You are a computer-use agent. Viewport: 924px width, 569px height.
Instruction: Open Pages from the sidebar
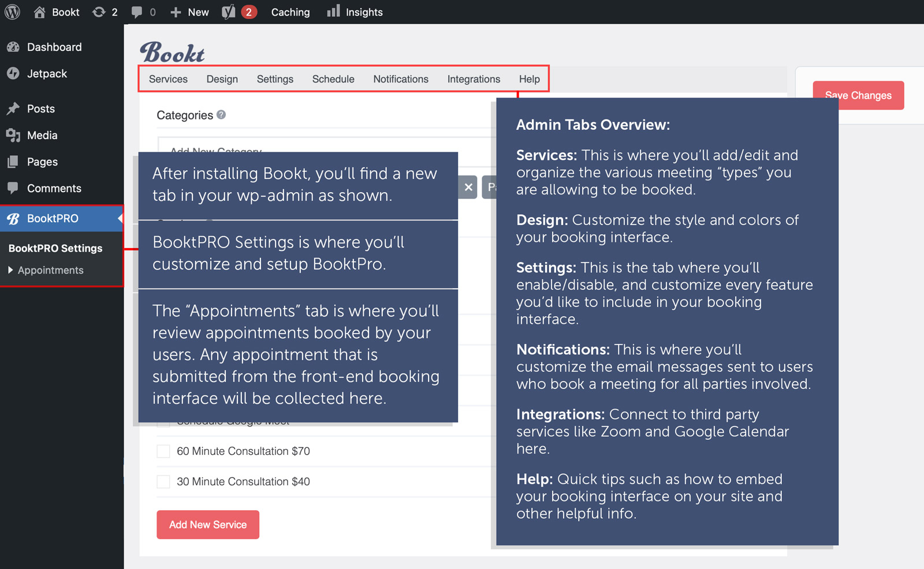click(42, 162)
